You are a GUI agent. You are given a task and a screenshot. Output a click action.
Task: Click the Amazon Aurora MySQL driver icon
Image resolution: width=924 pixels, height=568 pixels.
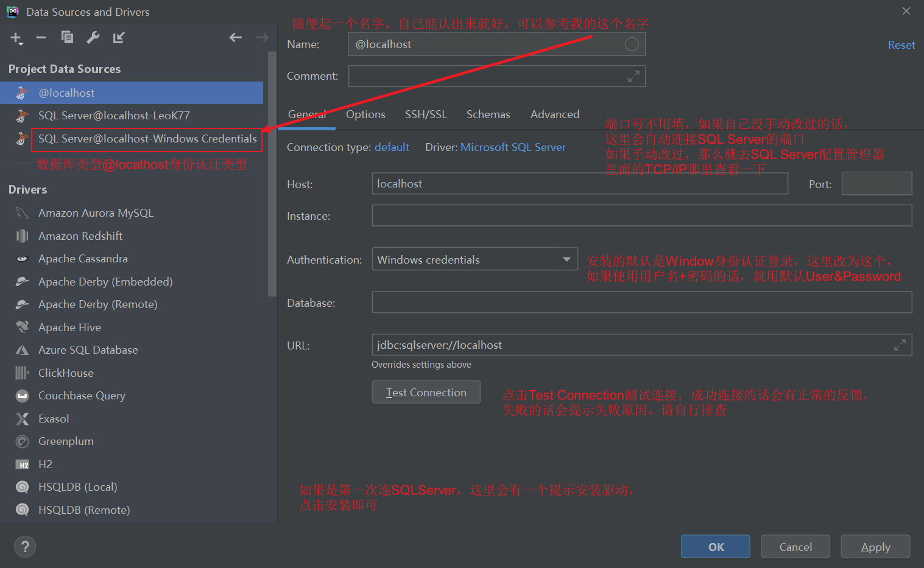click(x=23, y=213)
